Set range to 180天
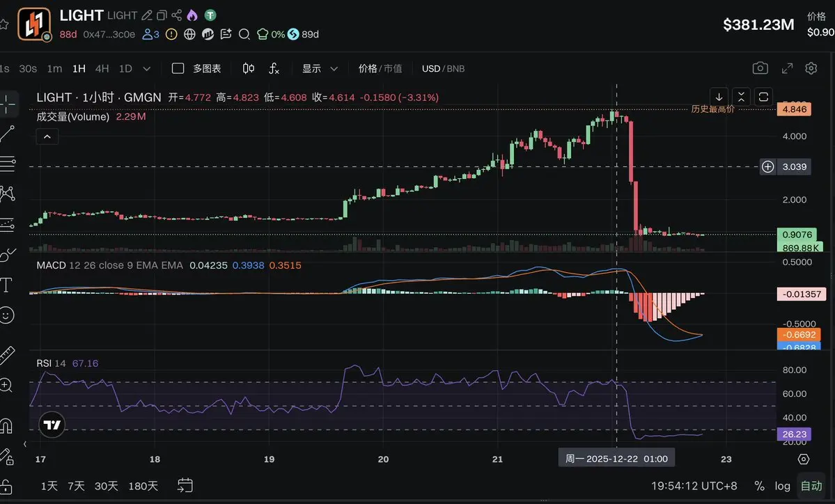835x504 pixels. click(x=143, y=486)
